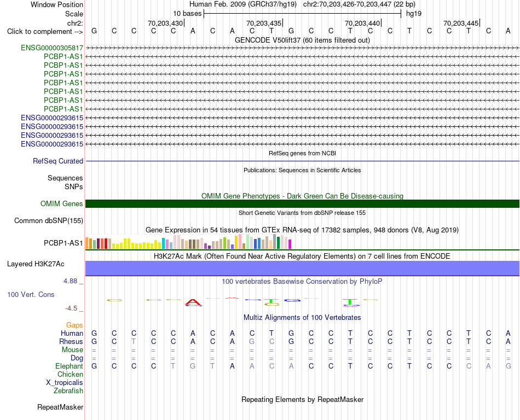Viewport: 520px width, 420px height.
Task: Click the 70,203,430 ruler coordinate
Action: pyautogui.click(x=165, y=23)
